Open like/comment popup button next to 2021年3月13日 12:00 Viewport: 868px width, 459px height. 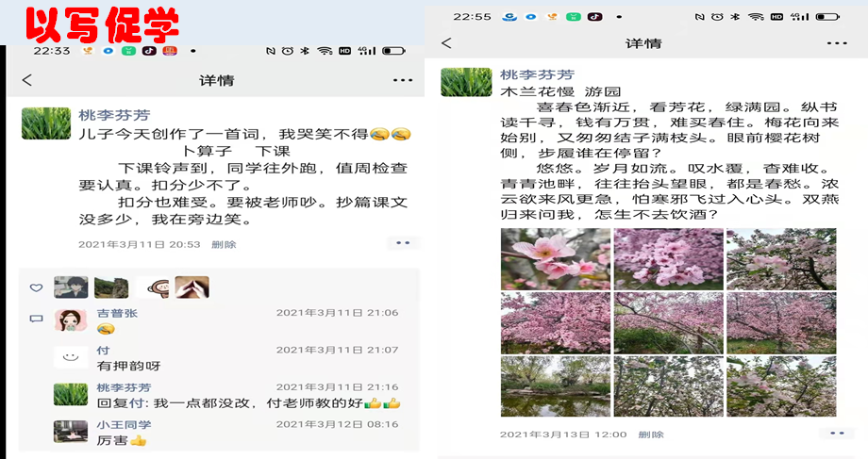(x=836, y=434)
